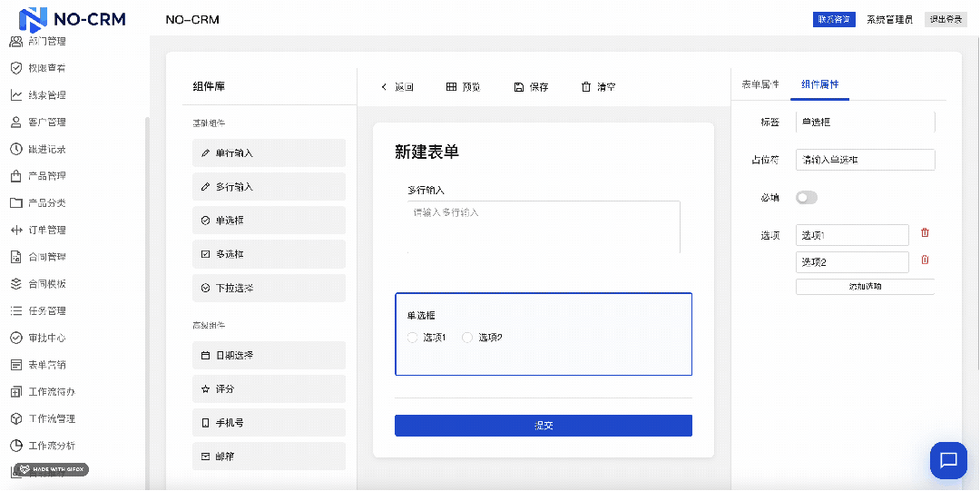Add 邮箱 component from library
This screenshot has width=980, height=491.
[269, 457]
